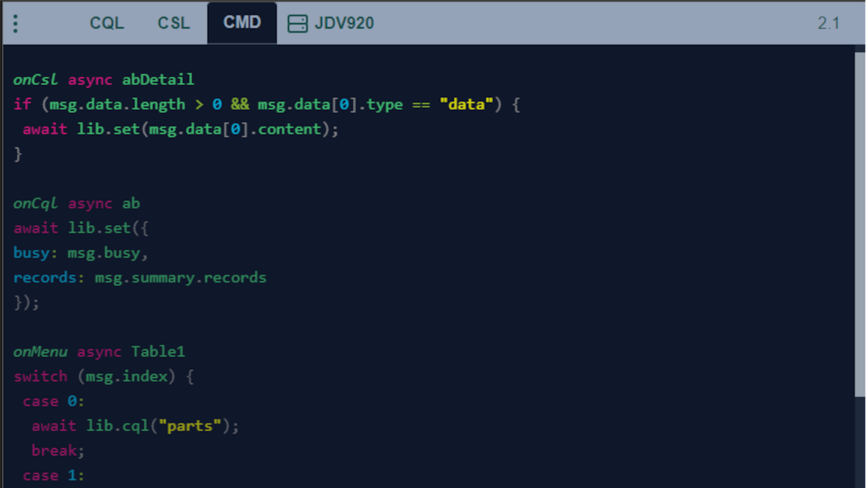Click the onCql keyword

pyautogui.click(x=36, y=203)
